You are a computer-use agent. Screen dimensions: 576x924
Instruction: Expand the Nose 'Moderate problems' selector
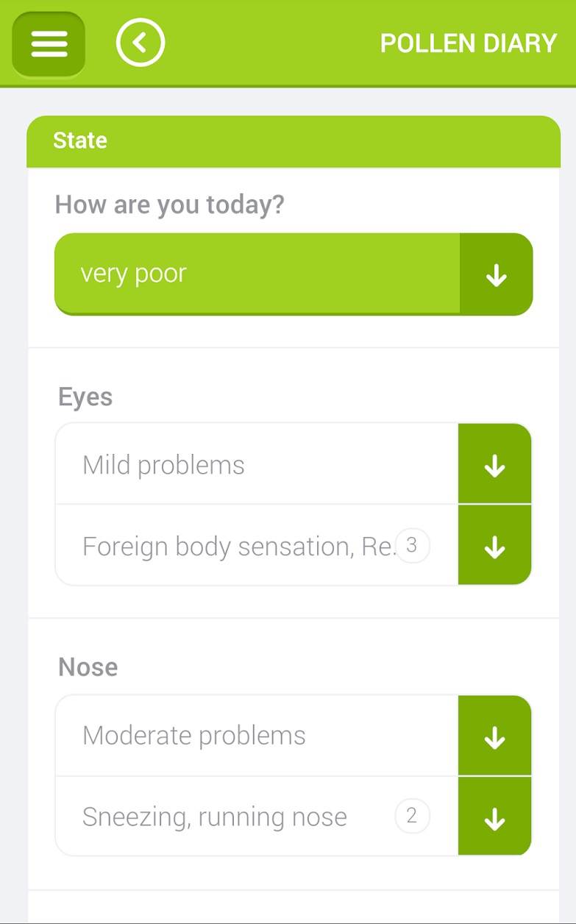click(x=256, y=736)
